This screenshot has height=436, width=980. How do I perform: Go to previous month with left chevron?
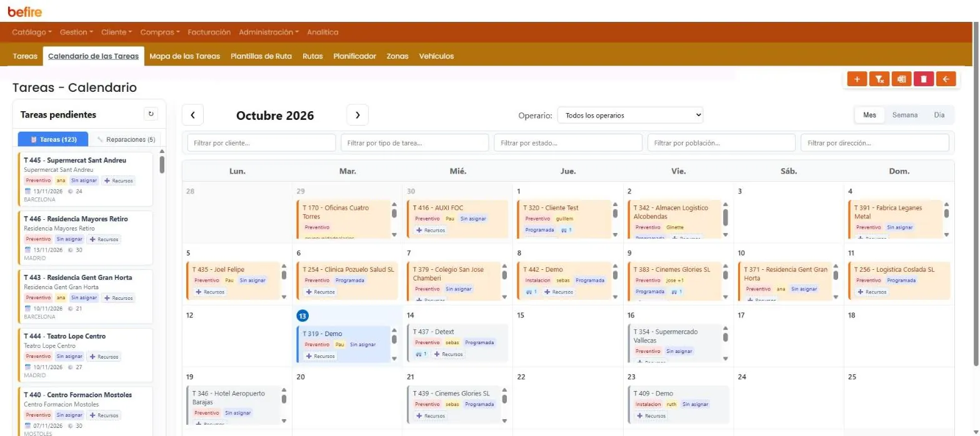tap(192, 115)
